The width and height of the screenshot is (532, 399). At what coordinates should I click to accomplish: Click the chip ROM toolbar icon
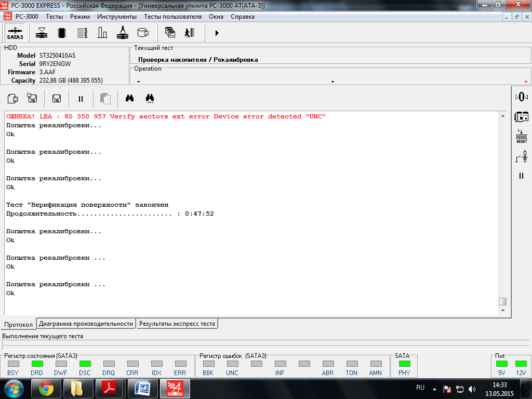pos(62,33)
